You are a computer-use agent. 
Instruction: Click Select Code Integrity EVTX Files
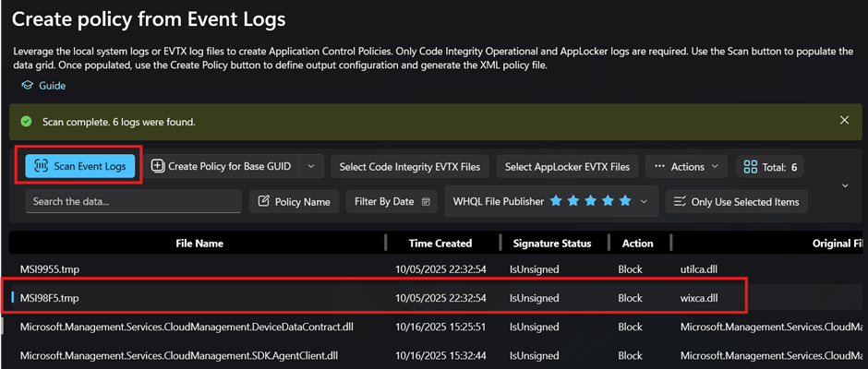(x=410, y=167)
